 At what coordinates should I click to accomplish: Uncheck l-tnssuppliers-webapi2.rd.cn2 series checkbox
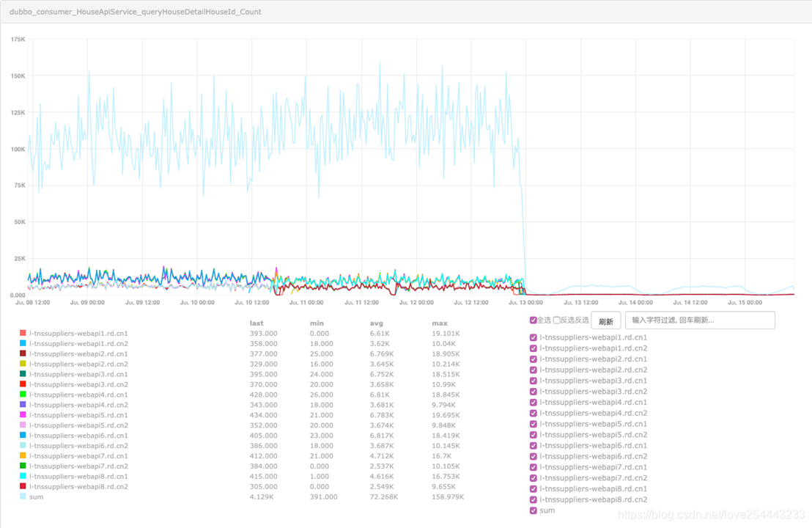(x=534, y=370)
